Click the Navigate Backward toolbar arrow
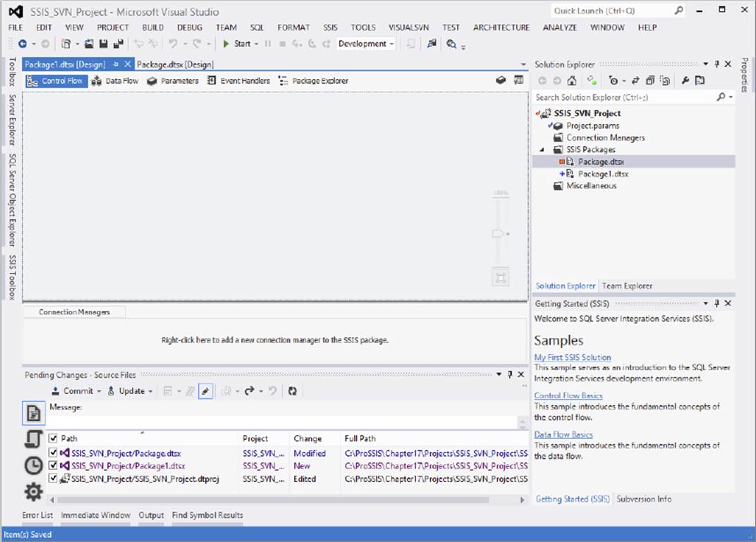This screenshot has width=756, height=542. pyautogui.click(x=22, y=44)
